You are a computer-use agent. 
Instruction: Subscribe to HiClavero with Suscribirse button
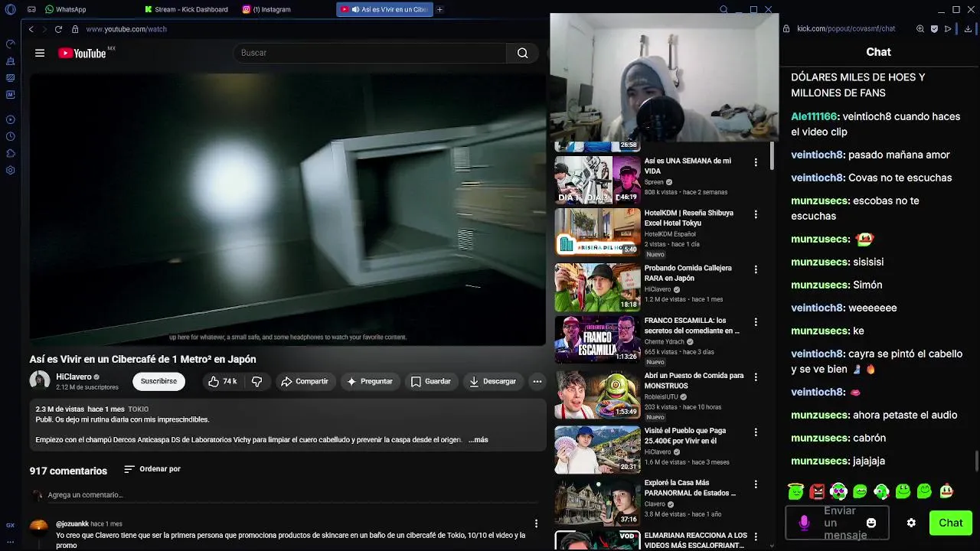[x=158, y=381]
